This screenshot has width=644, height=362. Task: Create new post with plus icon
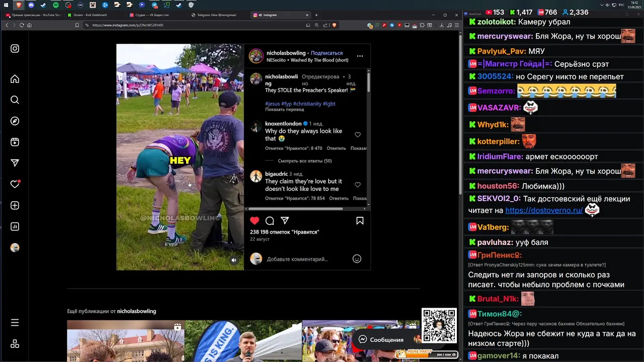(15, 205)
